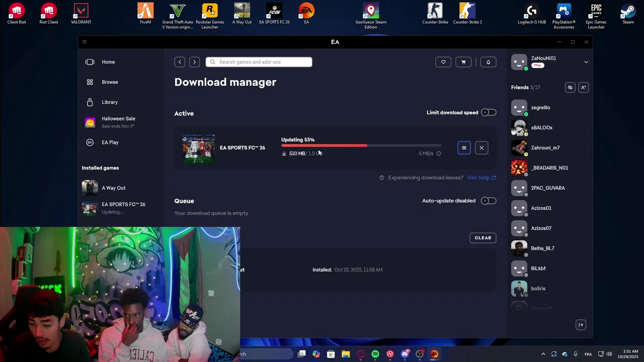
Task: Collapse the friends panel arrow icon
Action: (x=581, y=325)
